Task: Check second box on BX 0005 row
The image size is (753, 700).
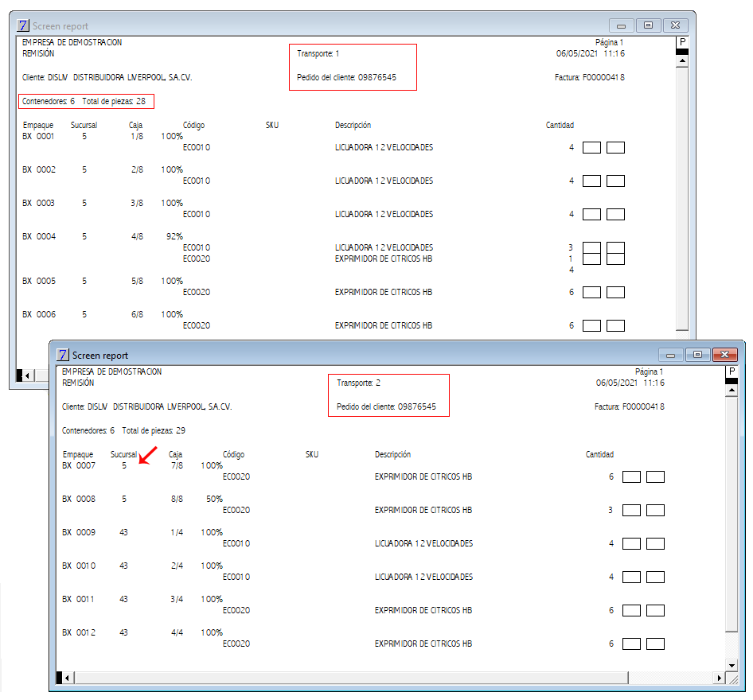Action: (x=615, y=292)
